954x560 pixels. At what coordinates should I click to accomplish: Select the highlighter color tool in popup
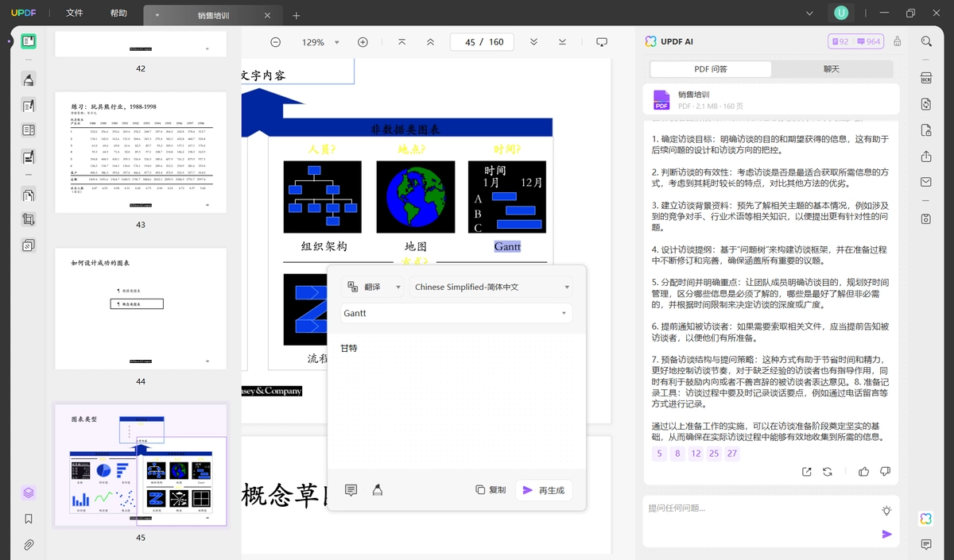[x=378, y=490]
